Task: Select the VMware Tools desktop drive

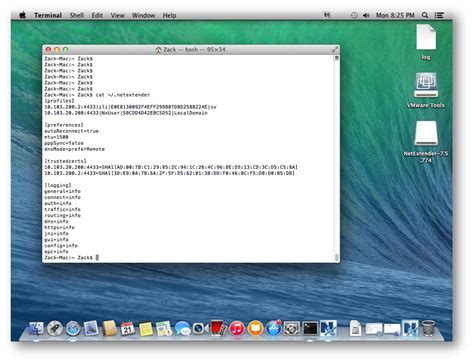Action: pyautogui.click(x=426, y=90)
